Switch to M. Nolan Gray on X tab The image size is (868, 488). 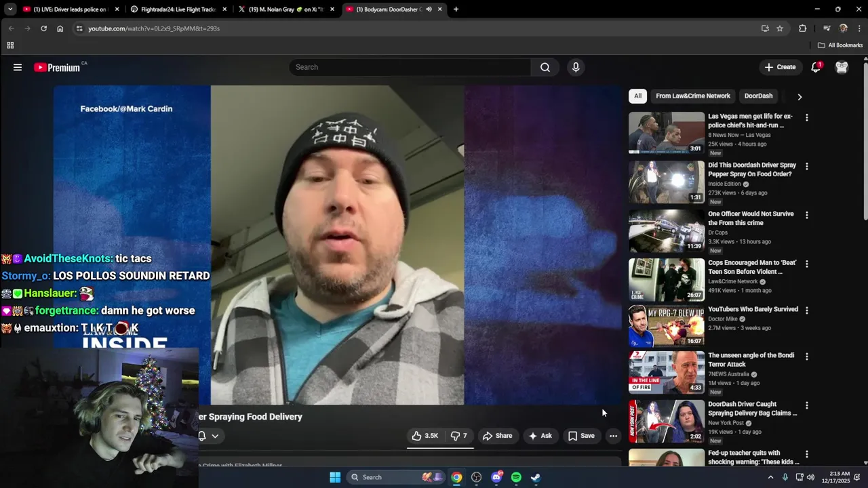285,9
